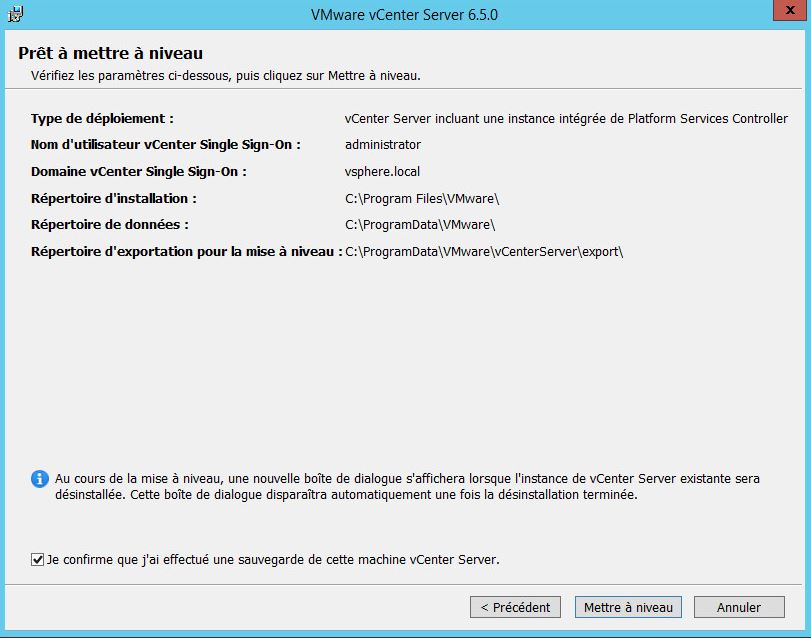Click the heading Prêt à mettre à niveau

[110, 53]
